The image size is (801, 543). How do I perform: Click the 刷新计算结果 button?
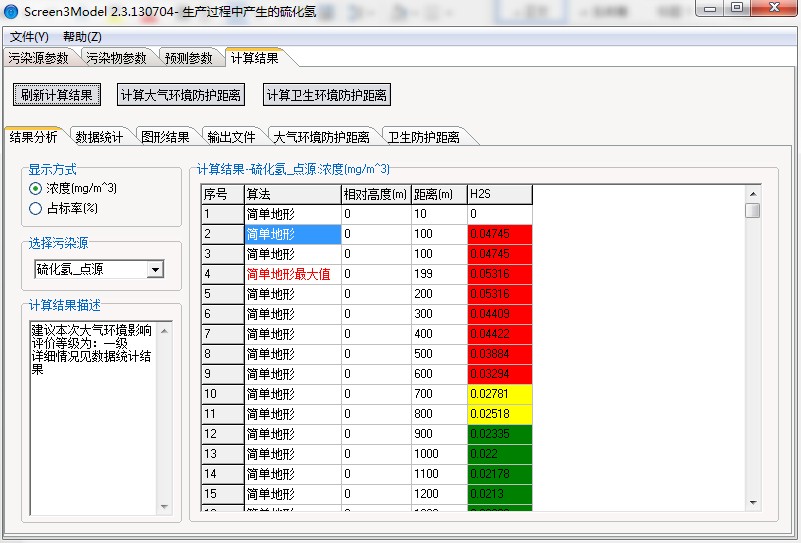pyautogui.click(x=57, y=95)
